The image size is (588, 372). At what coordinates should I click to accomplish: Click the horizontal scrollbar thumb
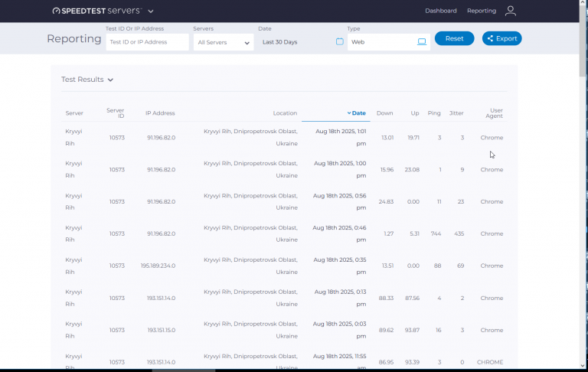(x=184, y=370)
